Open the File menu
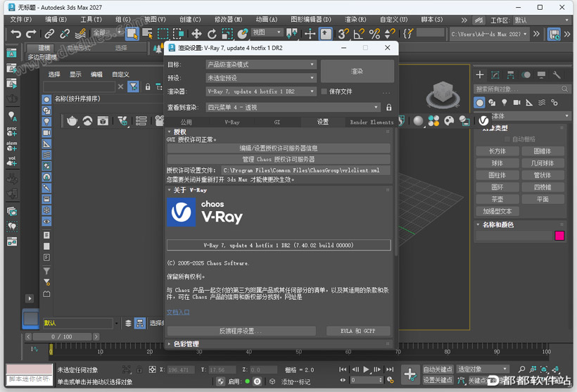This screenshot has width=577, height=392. [21, 20]
